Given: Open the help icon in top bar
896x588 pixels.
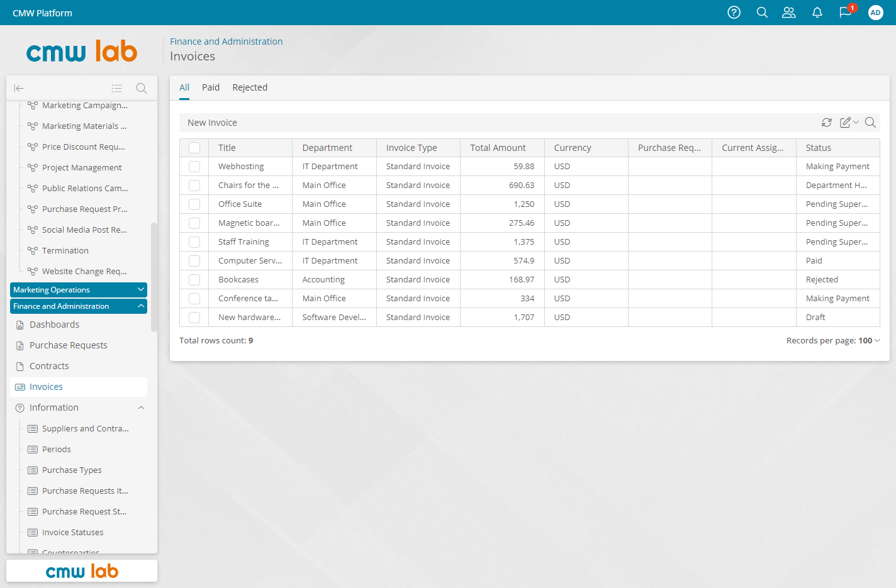Looking at the screenshot, I should (734, 13).
